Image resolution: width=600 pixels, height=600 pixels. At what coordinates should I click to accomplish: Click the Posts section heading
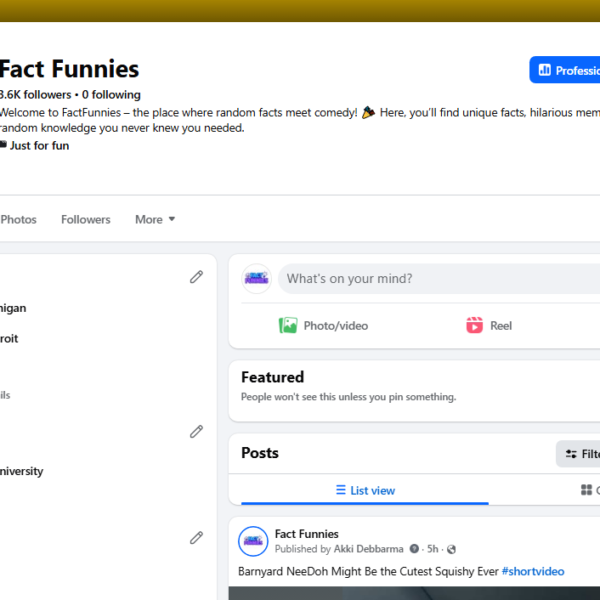pyautogui.click(x=260, y=453)
